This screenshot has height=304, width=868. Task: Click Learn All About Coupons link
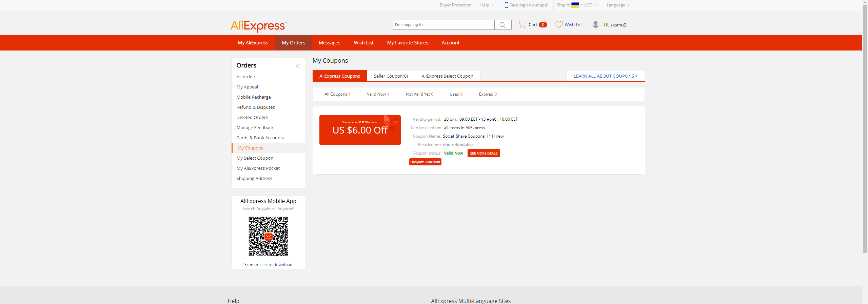click(x=606, y=76)
